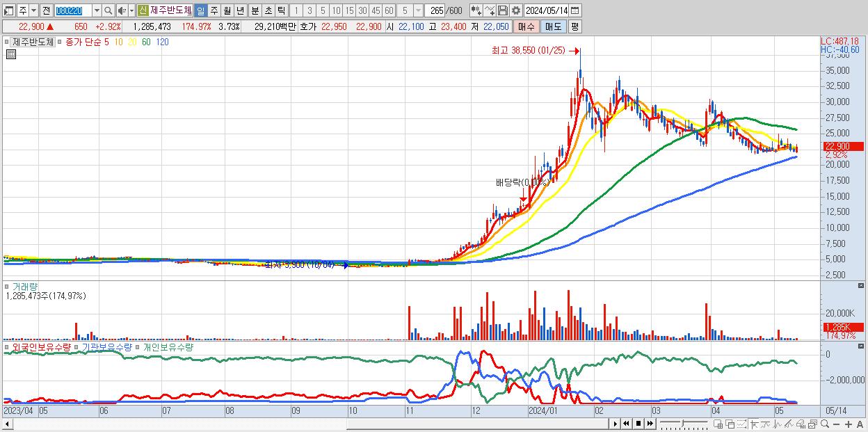868x432 pixels.
Task: Click the 10 interval button
Action: tap(336, 11)
